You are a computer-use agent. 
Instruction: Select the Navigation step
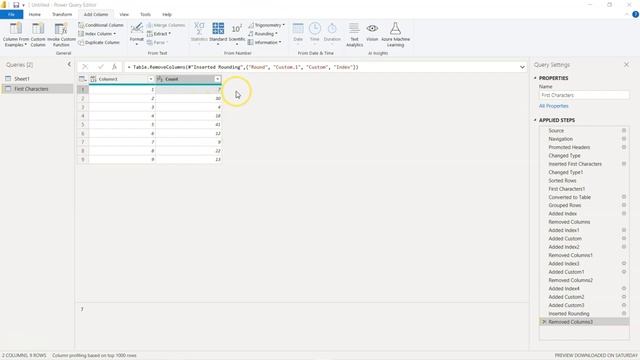point(560,139)
